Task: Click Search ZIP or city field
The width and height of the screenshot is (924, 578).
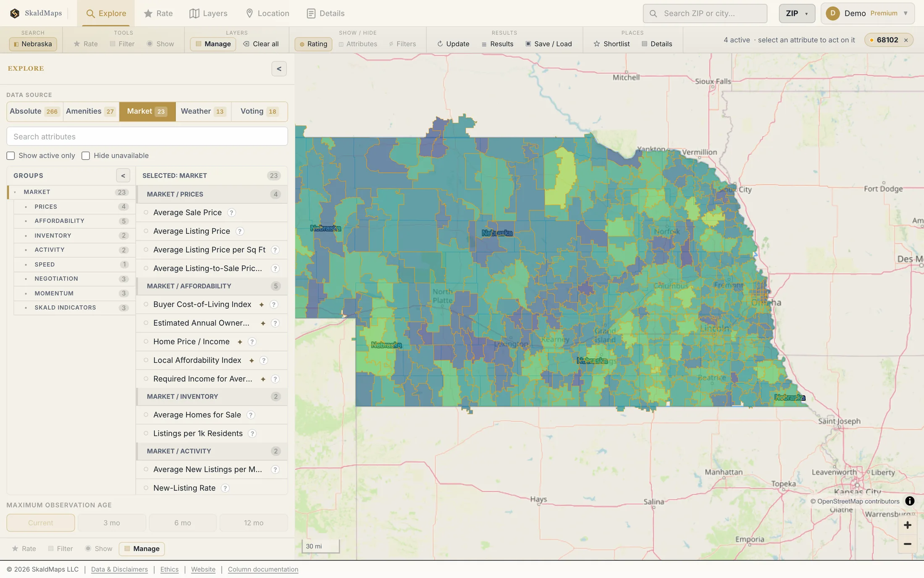Action: click(x=705, y=13)
